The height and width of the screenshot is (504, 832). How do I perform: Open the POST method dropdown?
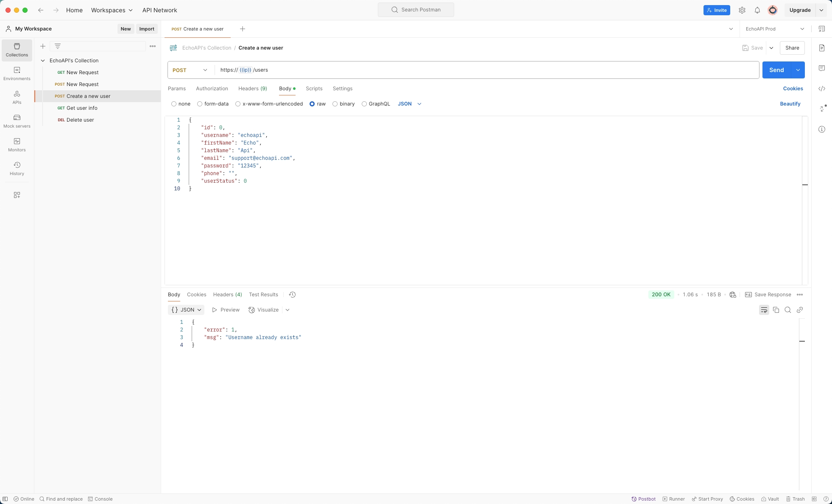190,70
